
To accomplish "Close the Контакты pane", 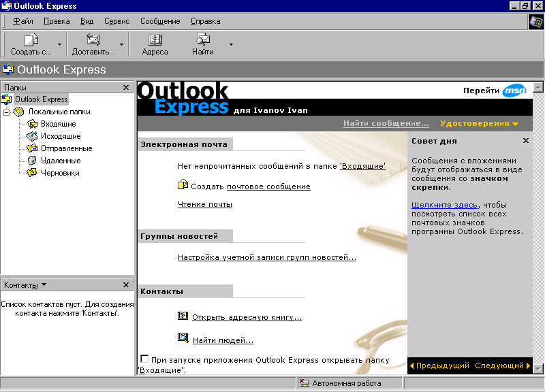I will [x=126, y=284].
